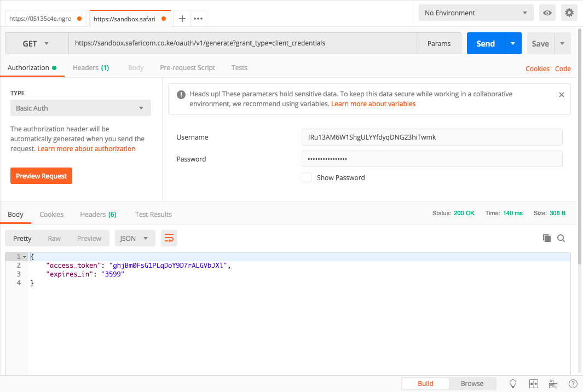
Task: Toggle line wrap in response body
Action: coord(169,238)
